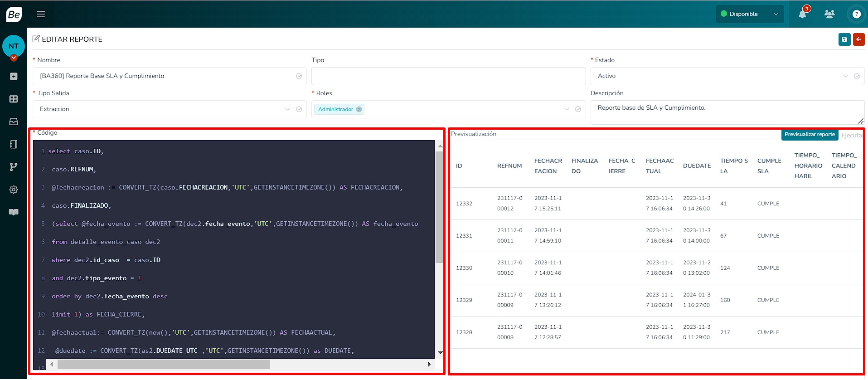The height and width of the screenshot is (380, 868).
Task: Click the Descripción text area
Action: (x=725, y=112)
